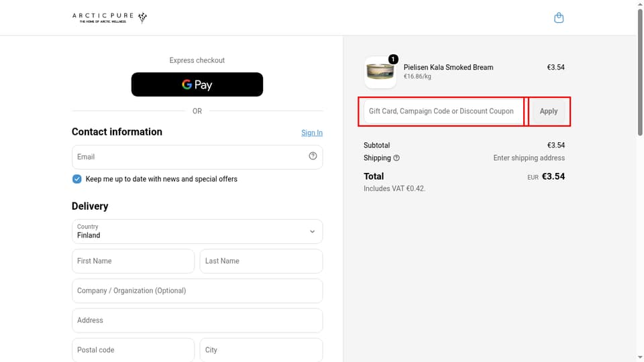Click the Postal code field
The image size is (644, 362).
click(133, 350)
